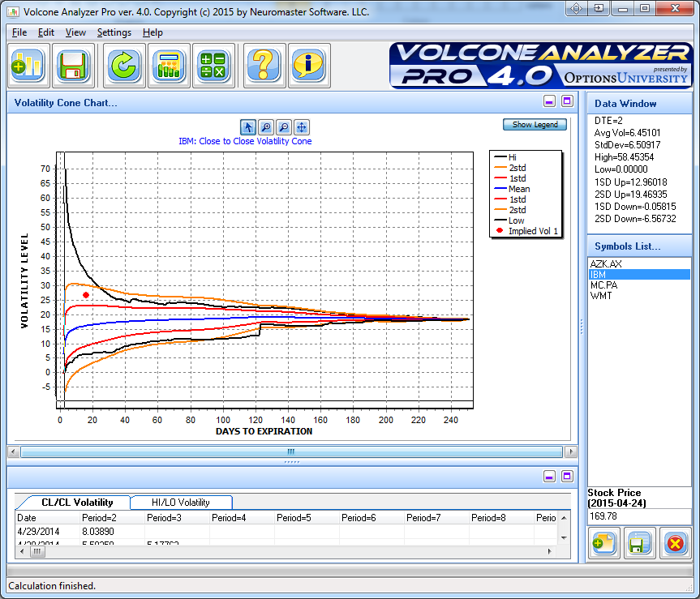The image size is (700, 599).
Task: Click the 2SD Up=19.46935 data value
Action: click(x=631, y=195)
